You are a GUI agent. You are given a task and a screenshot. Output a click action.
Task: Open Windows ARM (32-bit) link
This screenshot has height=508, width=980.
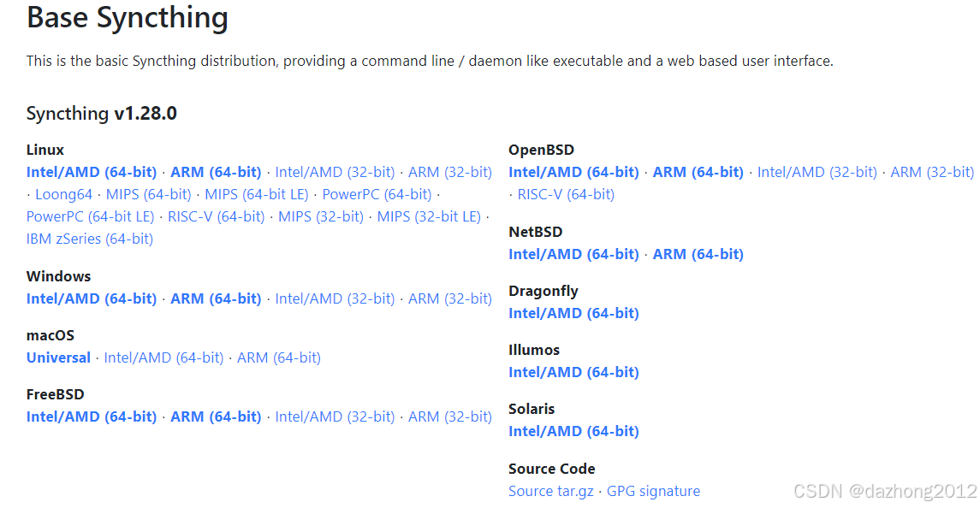pos(450,298)
